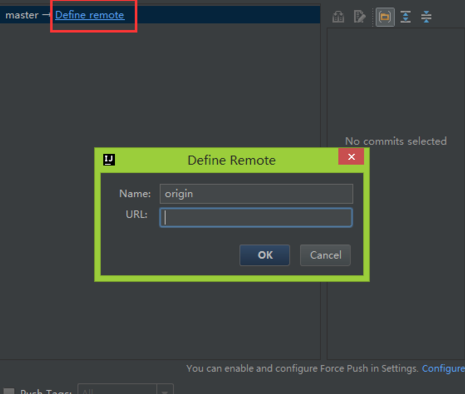Viewport: 465px width, 394px height.
Task: Click the Expand All arrows icon
Action: click(406, 17)
